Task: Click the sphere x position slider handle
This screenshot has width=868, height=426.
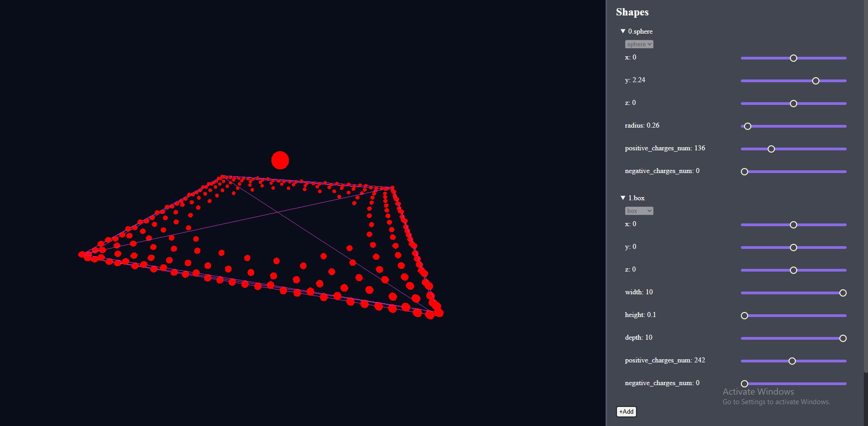Action: tap(793, 58)
